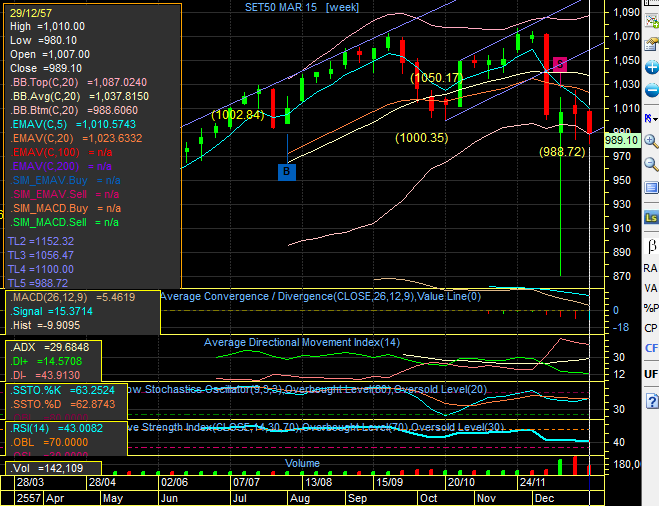The height and width of the screenshot is (506, 659).
Task: Select the .SIM_EMAV.Buy row
Action: [65, 180]
